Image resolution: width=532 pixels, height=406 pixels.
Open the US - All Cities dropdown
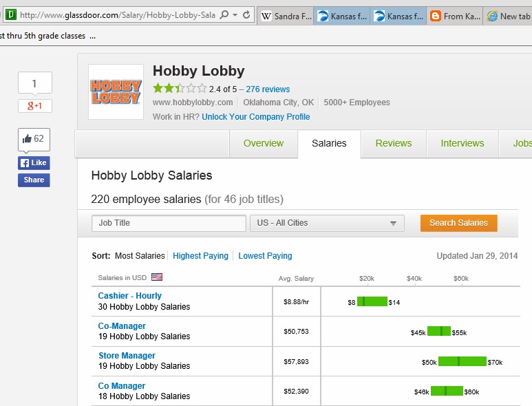click(x=327, y=223)
